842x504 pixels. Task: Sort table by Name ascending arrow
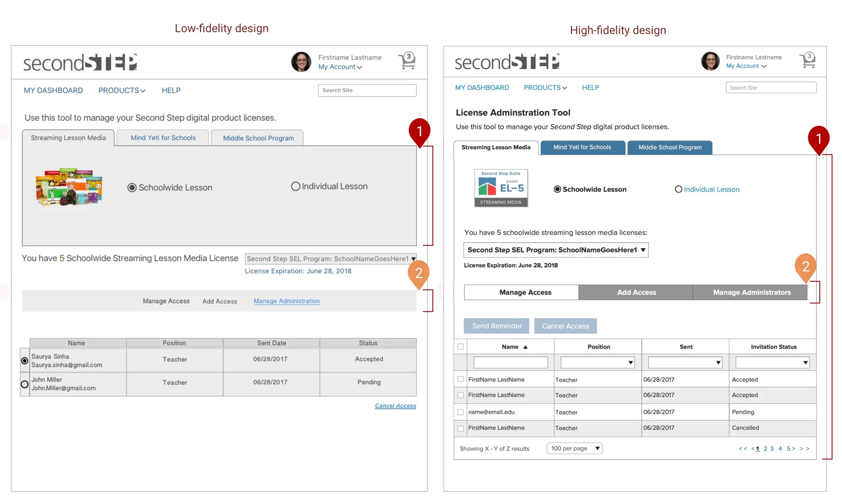525,347
